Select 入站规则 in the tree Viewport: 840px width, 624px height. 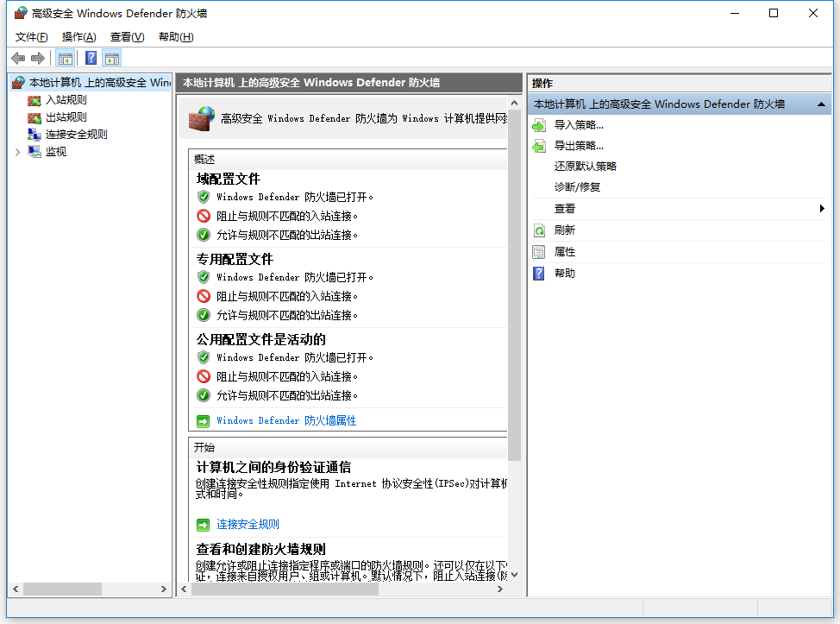tap(66, 100)
